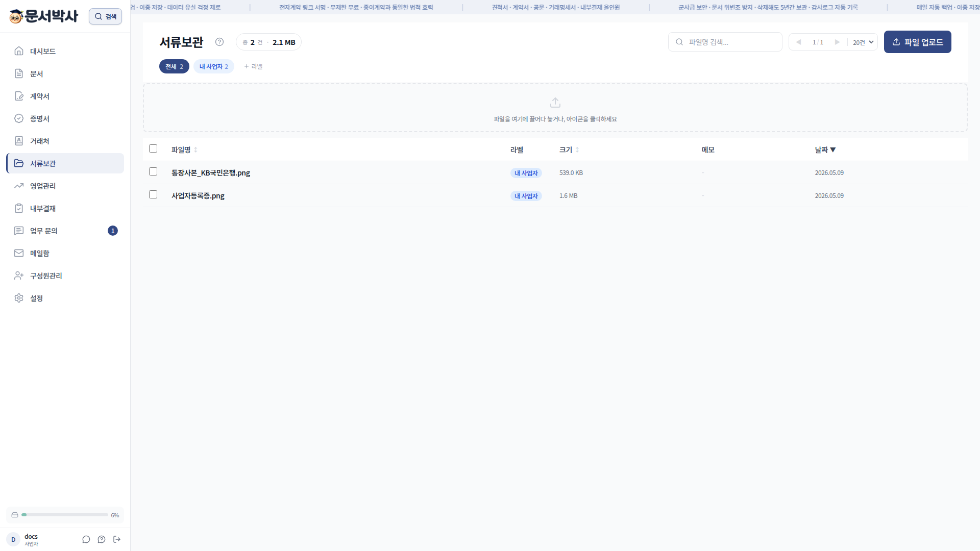The image size is (980, 551).
Task: Open the 대시보드 home icon
Action: [x=19, y=51]
